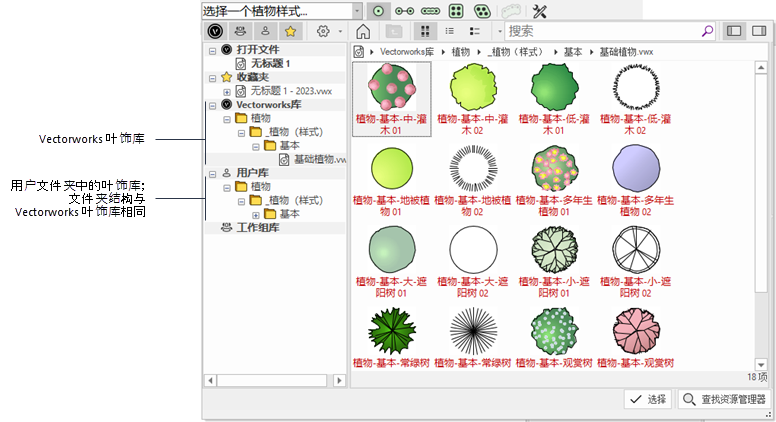This screenshot has height=422, width=776.
Task: Select 植物-基本-低-灌木 01 thumbnail
Action: [x=554, y=99]
